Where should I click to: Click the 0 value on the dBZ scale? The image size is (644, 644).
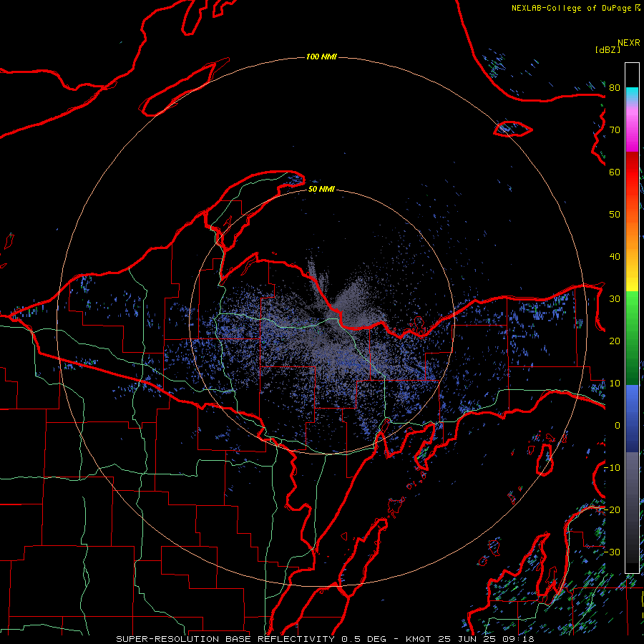pos(617,426)
